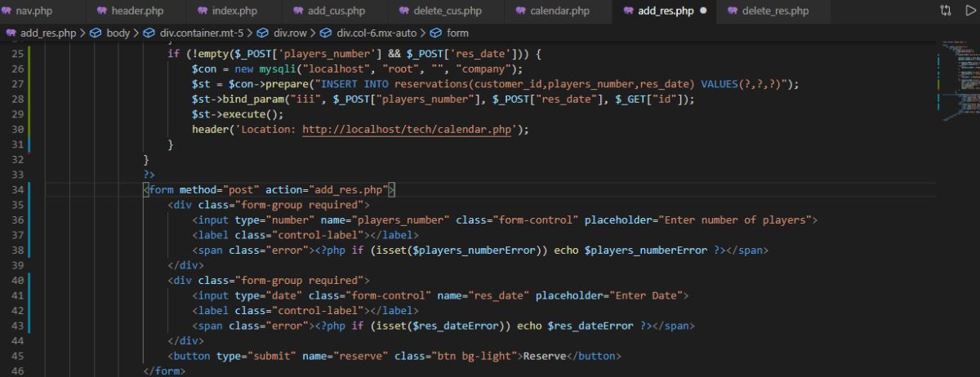
Task: Expand the body breadcrumb segment
Action: click(x=110, y=33)
